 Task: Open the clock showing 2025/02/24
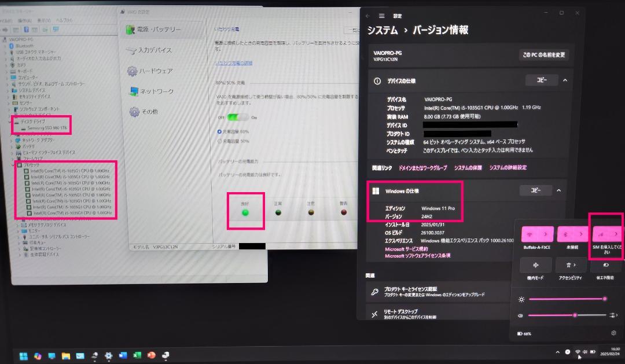point(610,351)
